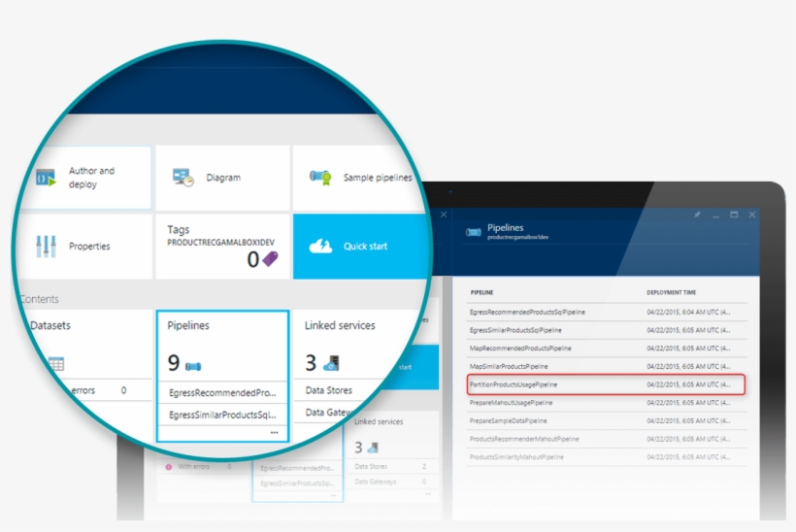Select faded EgressRecommendedPro... in background tile

[297, 468]
